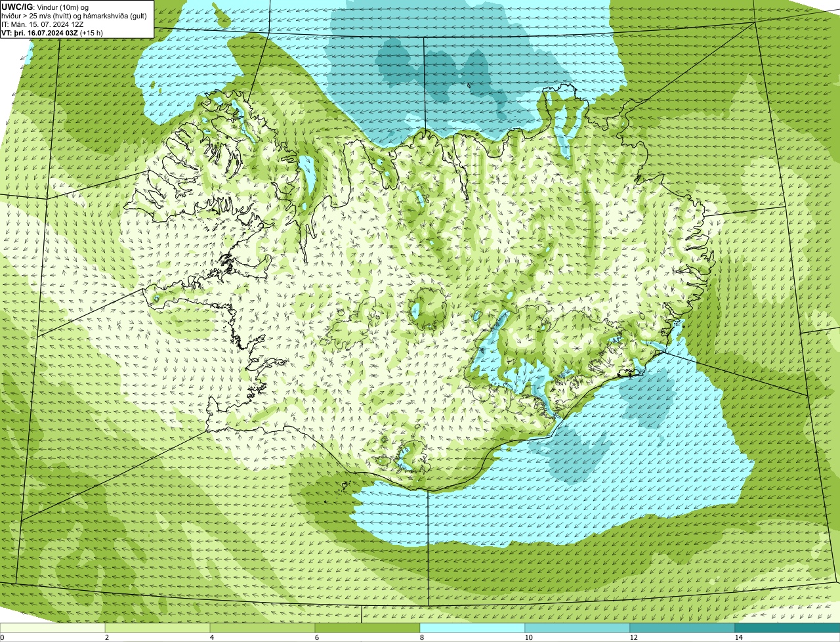Click the legend label "14"
The height and width of the screenshot is (642, 840).
[x=738, y=637]
